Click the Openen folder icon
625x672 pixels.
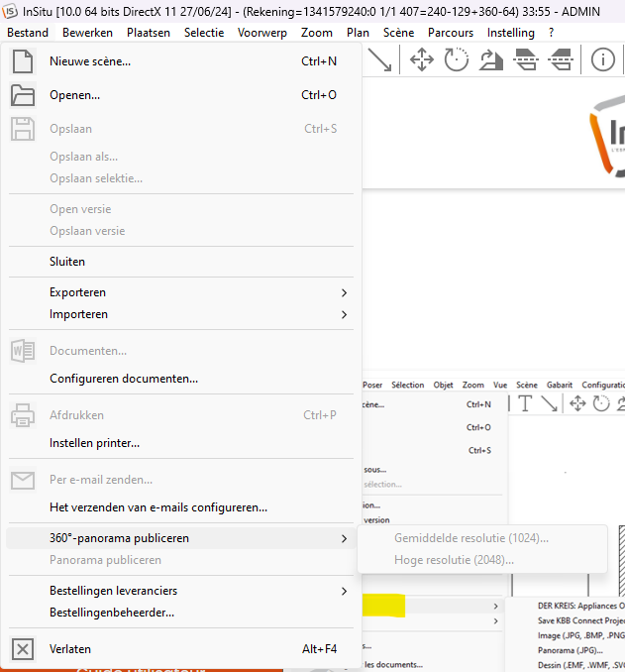coord(22,95)
